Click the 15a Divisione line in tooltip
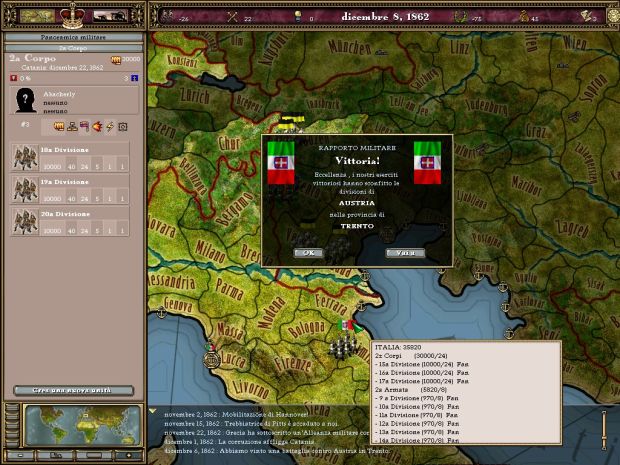 (422, 364)
